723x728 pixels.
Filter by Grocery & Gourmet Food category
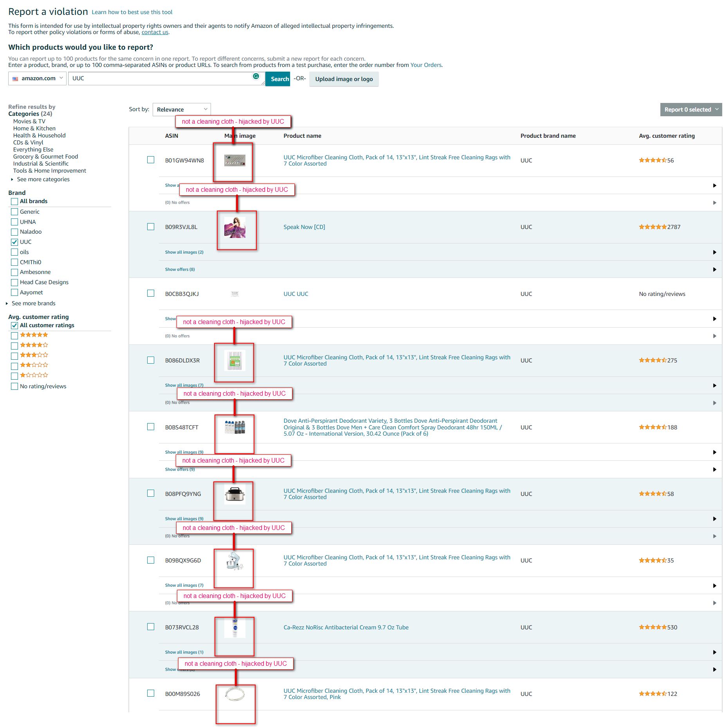pos(46,157)
